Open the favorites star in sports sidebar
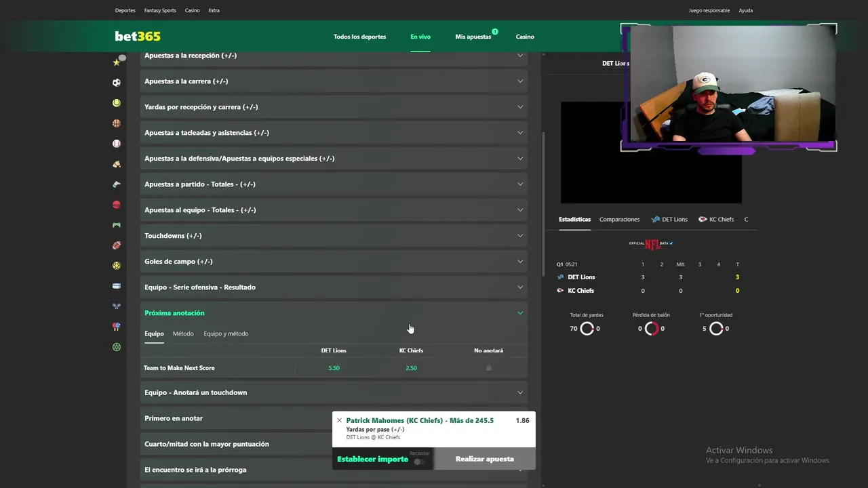 pos(117,62)
